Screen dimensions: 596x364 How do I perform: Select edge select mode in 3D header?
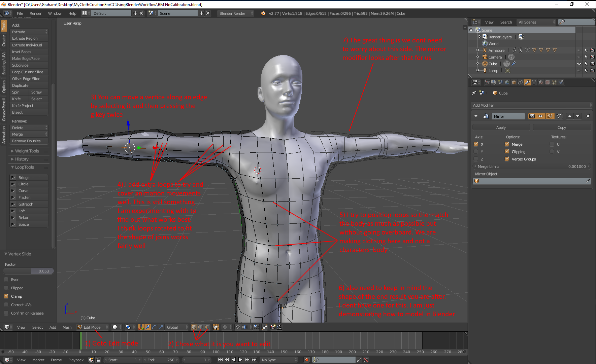tap(201, 327)
